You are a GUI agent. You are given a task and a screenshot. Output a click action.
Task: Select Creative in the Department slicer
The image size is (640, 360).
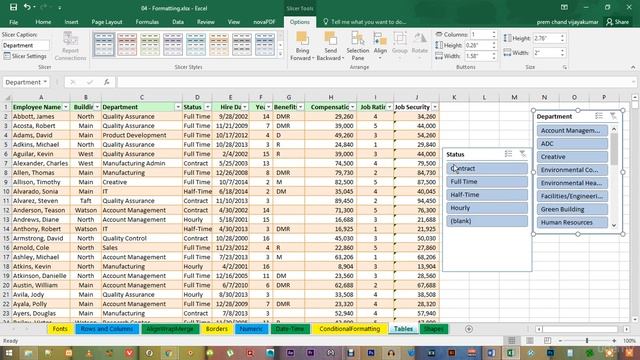coord(572,157)
